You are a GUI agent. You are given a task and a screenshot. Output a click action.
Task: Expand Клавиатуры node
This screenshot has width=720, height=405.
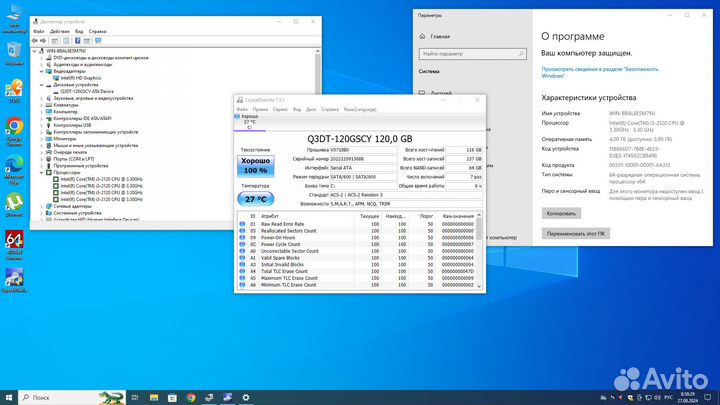[41, 105]
